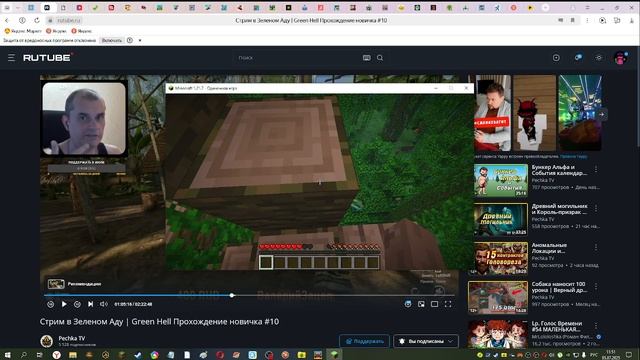Toggle theater mode in player

[435, 304]
